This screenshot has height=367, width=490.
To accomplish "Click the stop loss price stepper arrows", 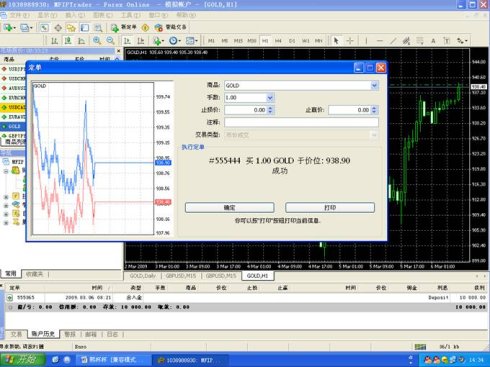I will click(270, 110).
